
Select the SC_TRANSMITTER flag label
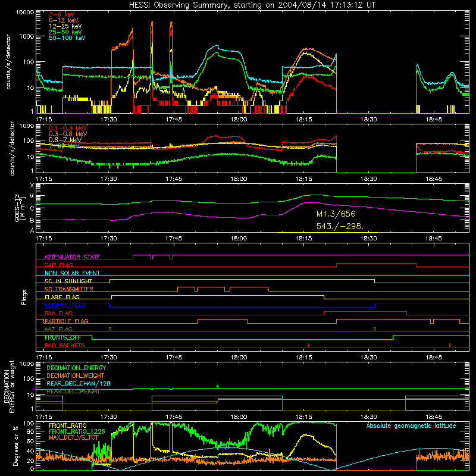(x=68, y=289)
